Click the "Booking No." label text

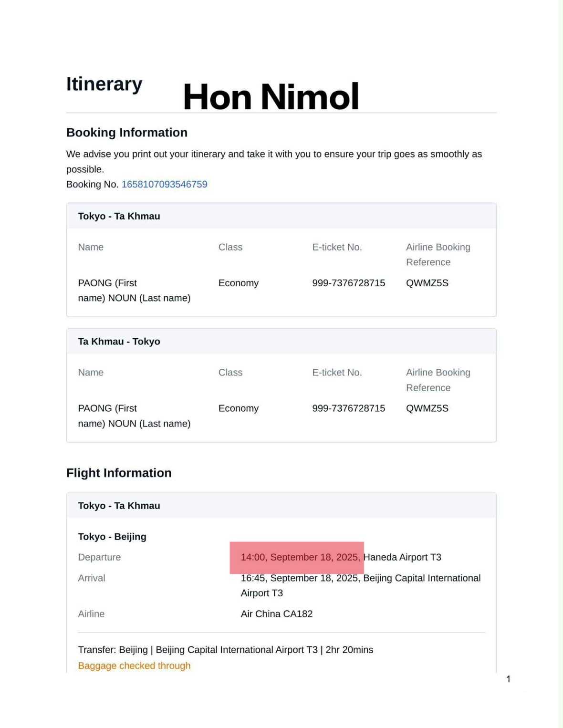point(92,185)
